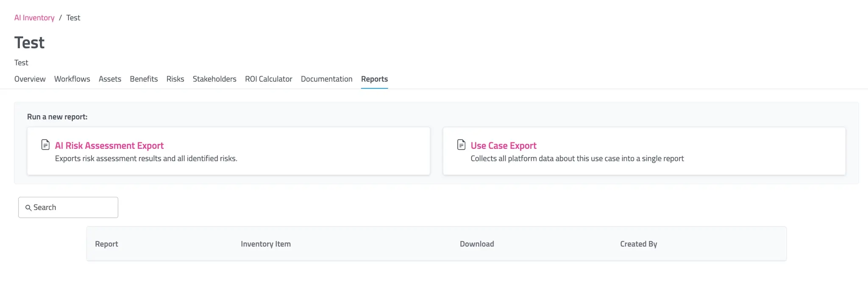Screen dimensions: 868x290
Task: Click 'Collects all platform data' description text
Action: (x=577, y=159)
